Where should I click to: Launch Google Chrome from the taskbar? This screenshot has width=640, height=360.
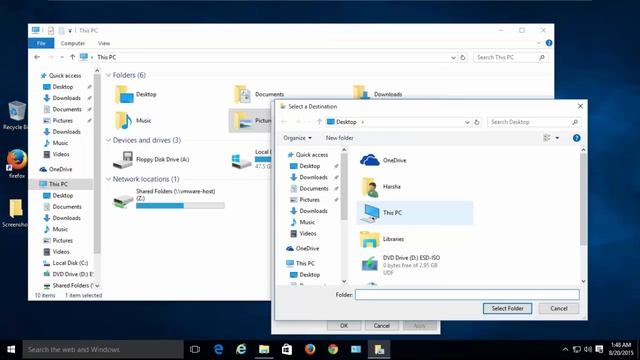pos(333,349)
